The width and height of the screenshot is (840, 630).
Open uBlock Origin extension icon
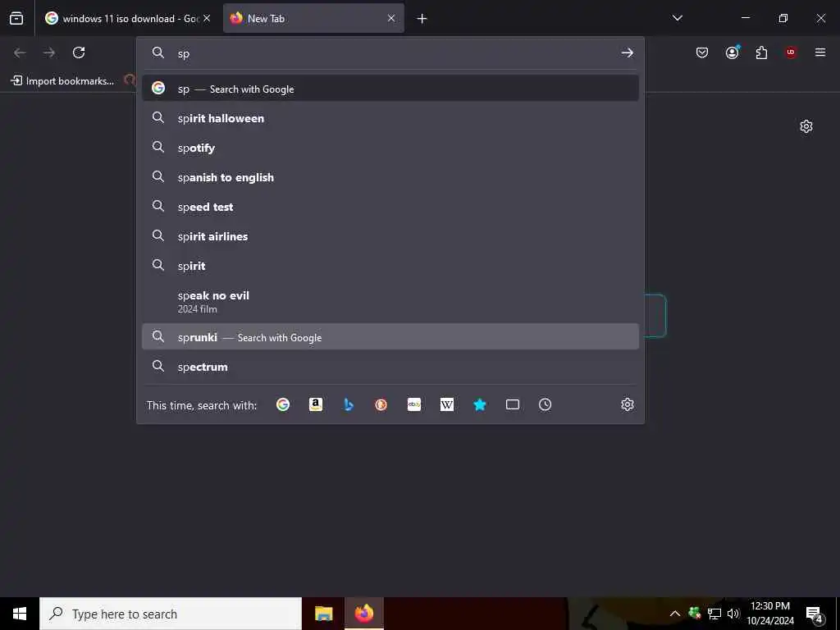coord(791,52)
